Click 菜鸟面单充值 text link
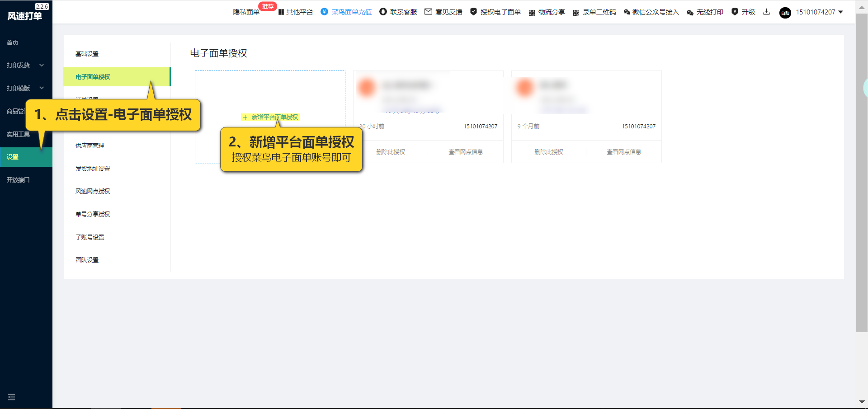 click(352, 12)
